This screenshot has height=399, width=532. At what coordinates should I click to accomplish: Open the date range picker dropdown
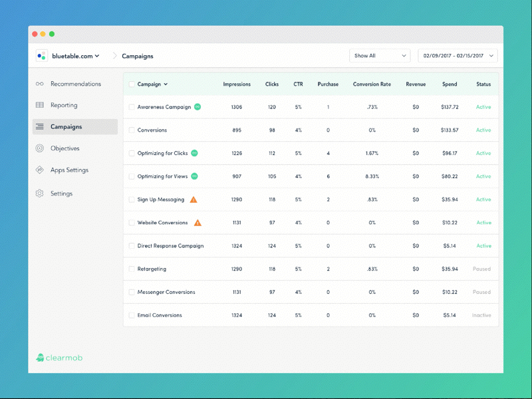click(456, 56)
